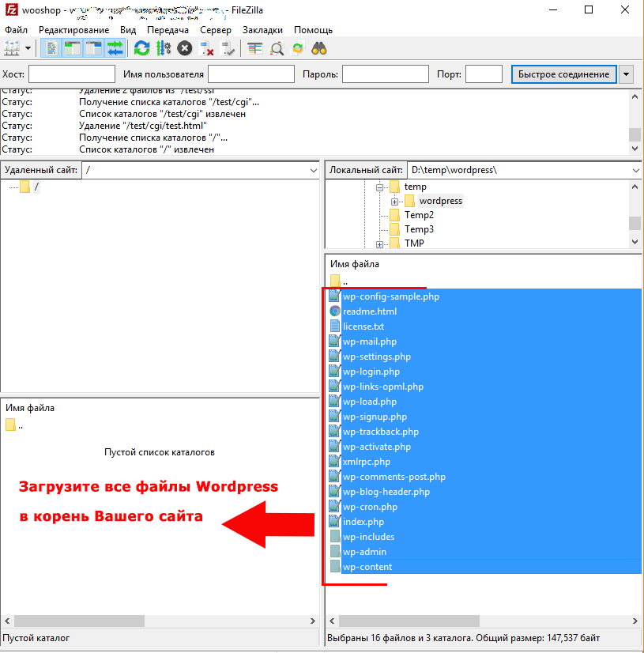Image resolution: width=644 pixels, height=653 pixels.
Task: Open the Site Manager icon
Action: click(12, 49)
